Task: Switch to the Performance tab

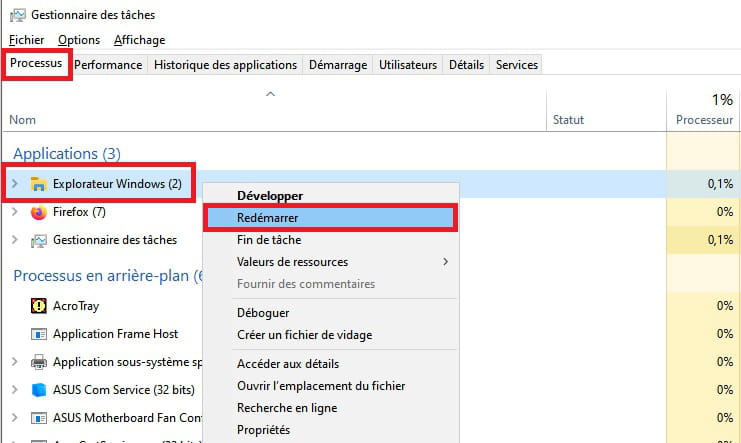Action: point(108,65)
